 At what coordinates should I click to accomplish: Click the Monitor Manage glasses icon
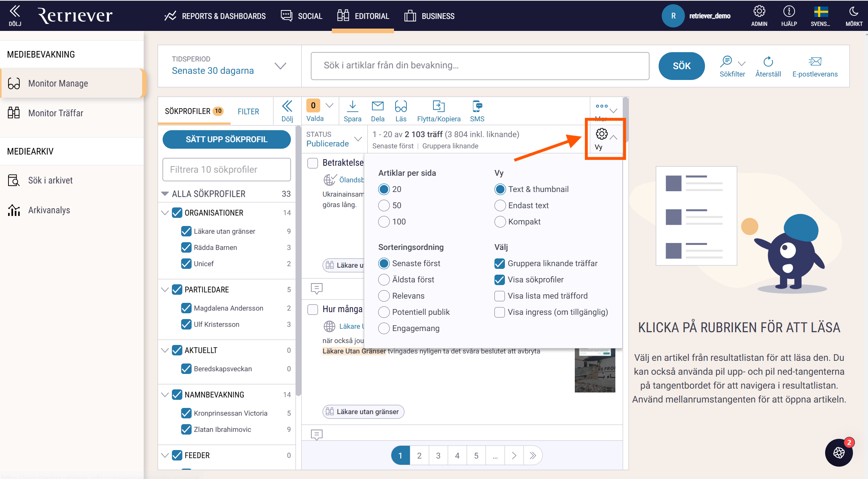14,83
